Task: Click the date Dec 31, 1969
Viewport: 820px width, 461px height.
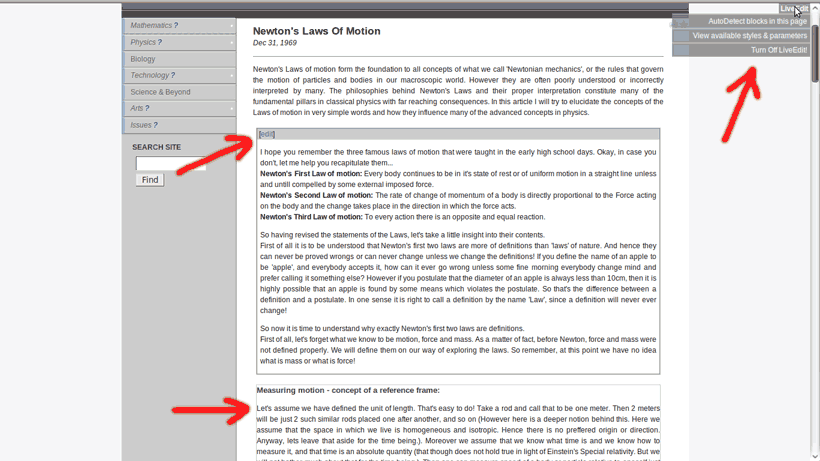Action: pos(275,43)
